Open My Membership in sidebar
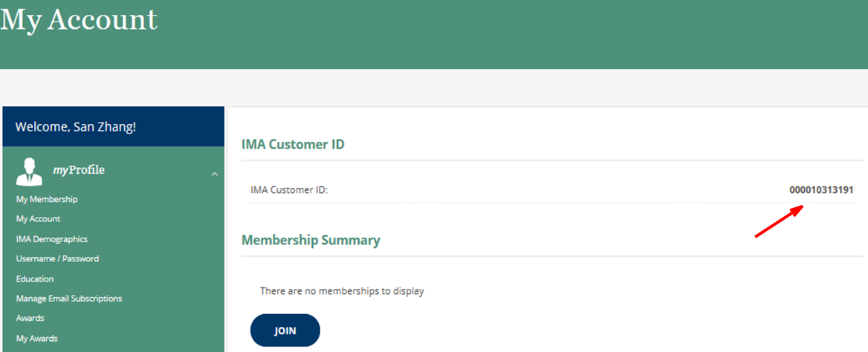The width and height of the screenshot is (868, 352). tap(47, 199)
